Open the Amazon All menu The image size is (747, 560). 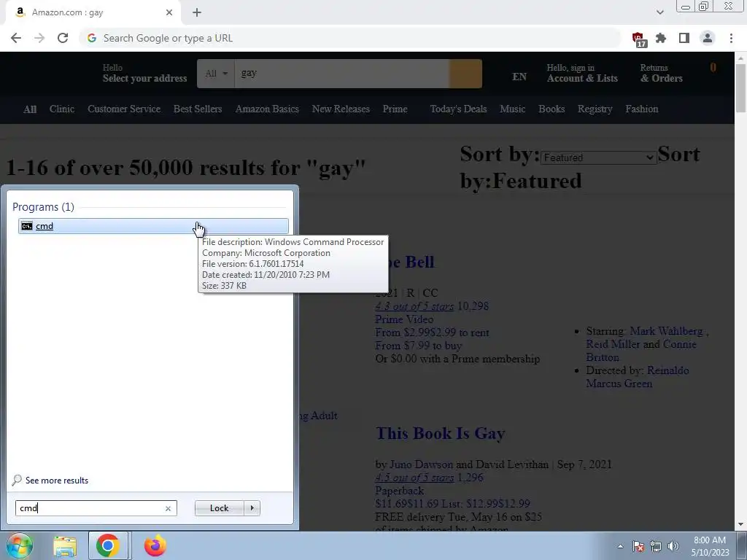click(30, 109)
